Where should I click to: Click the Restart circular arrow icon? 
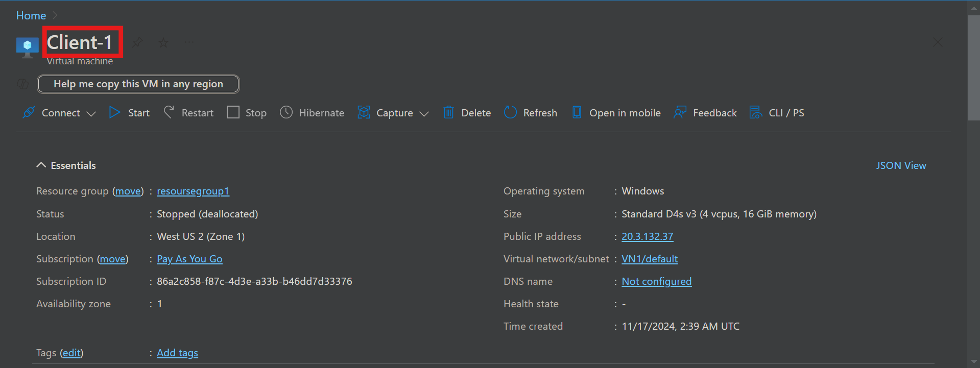tap(169, 112)
